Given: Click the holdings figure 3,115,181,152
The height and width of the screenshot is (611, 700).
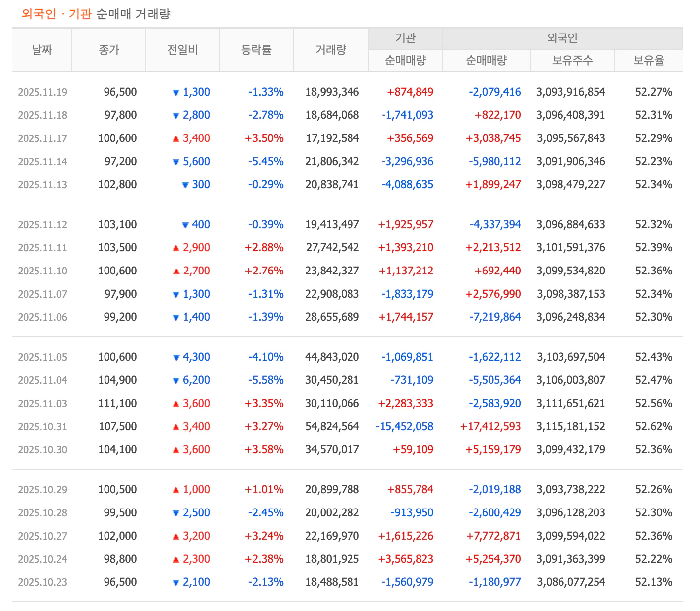Looking at the screenshot, I should [x=571, y=427].
